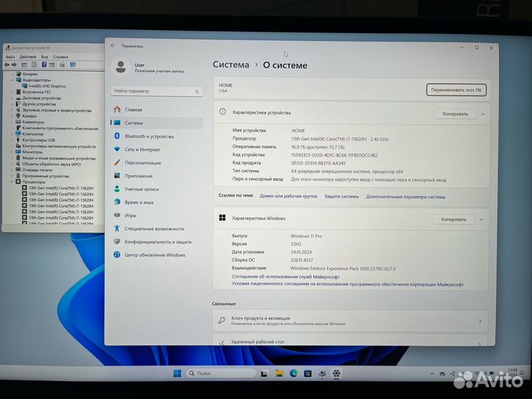Screen dimensions: 532x399
Task: Select Компьютер in Device Manager
Action: coord(33,134)
